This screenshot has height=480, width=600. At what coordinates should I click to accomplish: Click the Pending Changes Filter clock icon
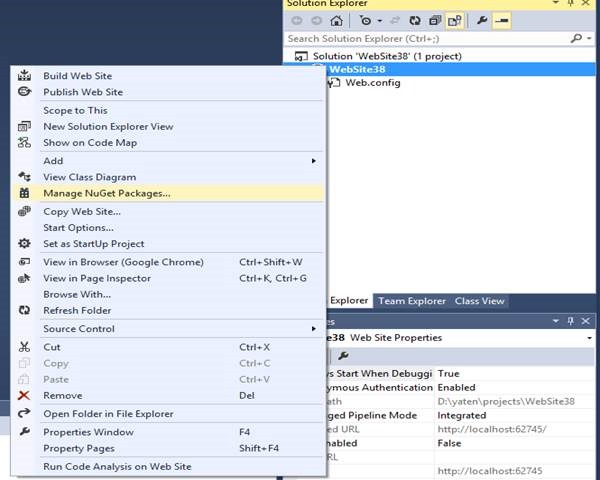tap(365, 21)
